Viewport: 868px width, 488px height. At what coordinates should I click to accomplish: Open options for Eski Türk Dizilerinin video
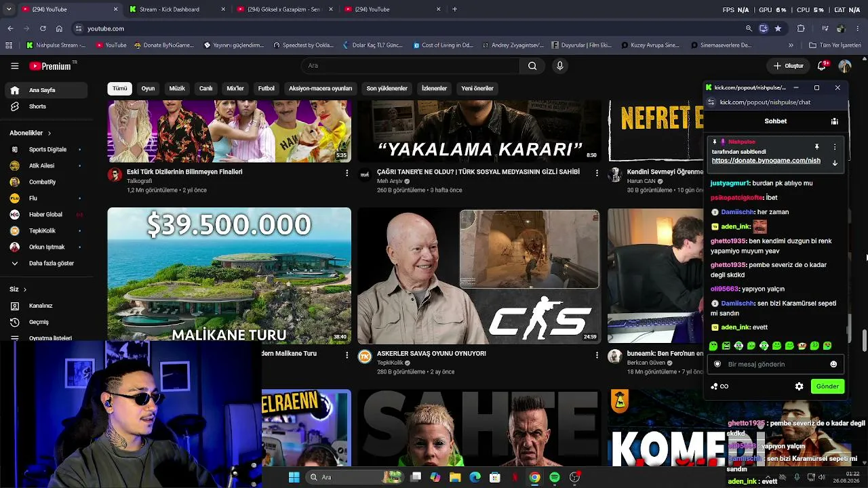347,173
